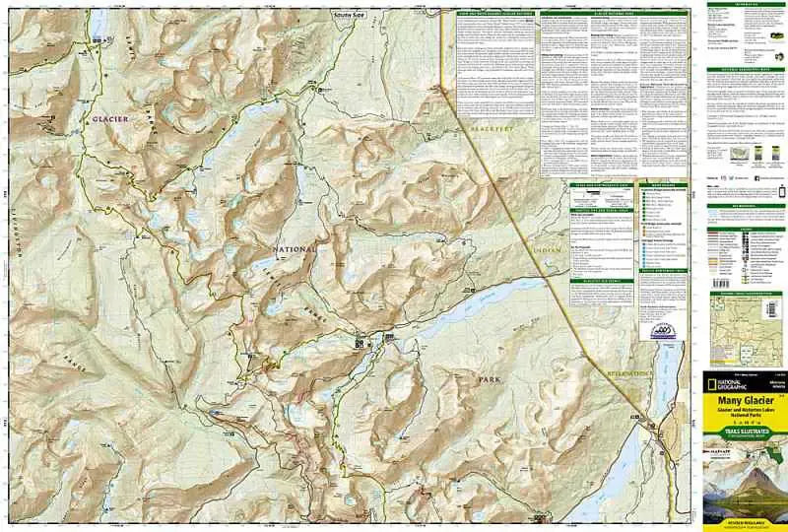Click the South Side label at top
This screenshot has width=788, height=532.
click(x=350, y=15)
